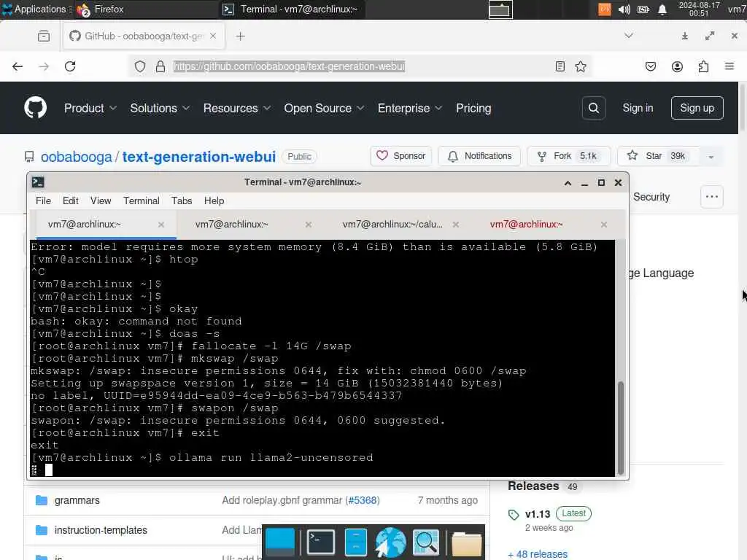Open volume control in system tray

(624, 9)
